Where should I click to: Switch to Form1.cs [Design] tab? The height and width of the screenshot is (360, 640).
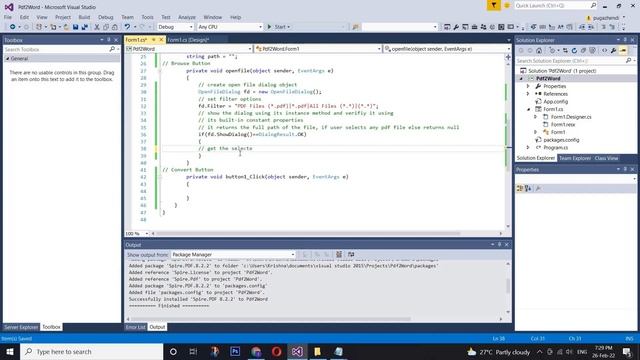(x=188, y=40)
